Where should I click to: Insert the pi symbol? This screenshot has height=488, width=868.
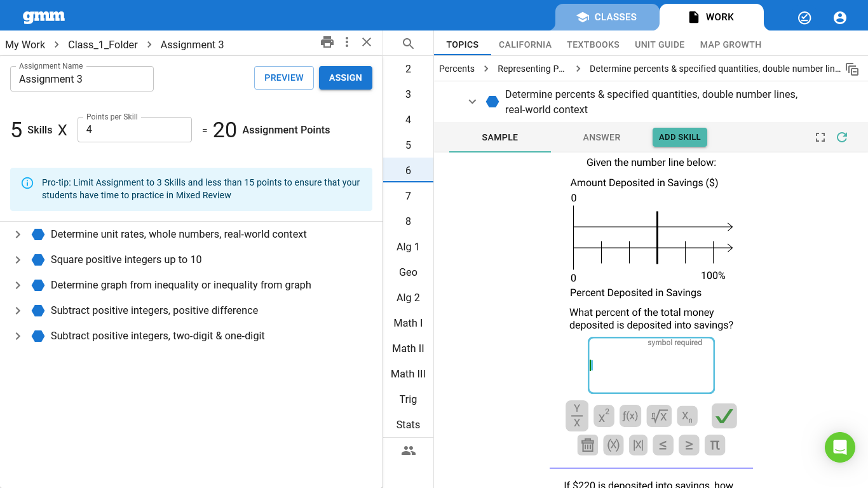[715, 445]
